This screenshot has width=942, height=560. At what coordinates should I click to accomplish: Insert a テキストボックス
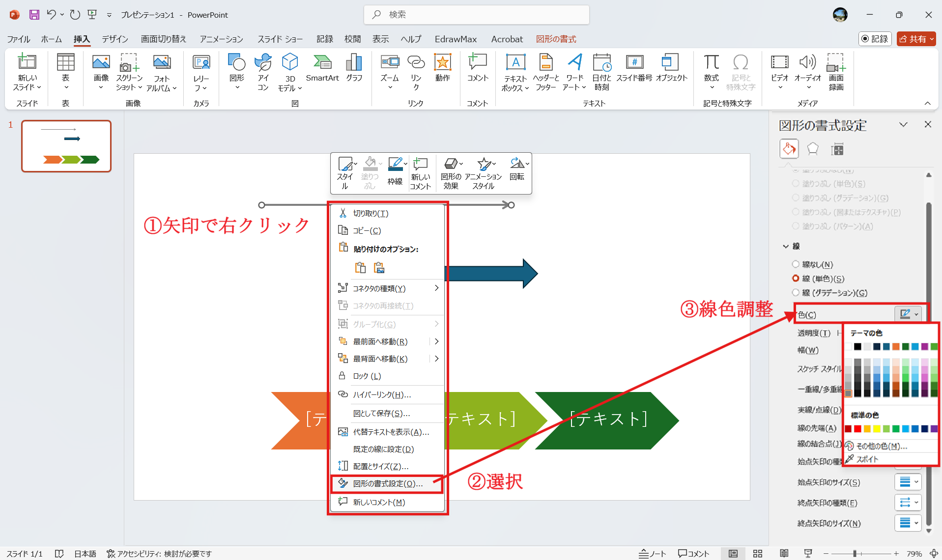515,72
